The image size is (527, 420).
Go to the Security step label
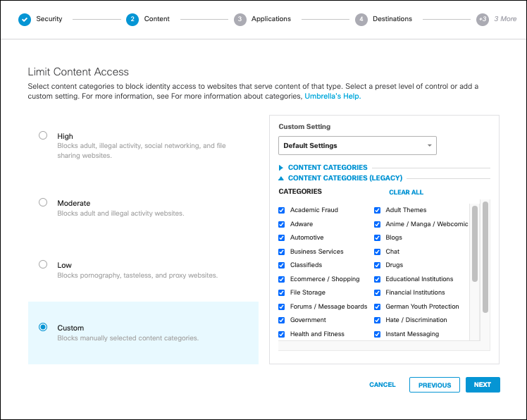click(49, 19)
